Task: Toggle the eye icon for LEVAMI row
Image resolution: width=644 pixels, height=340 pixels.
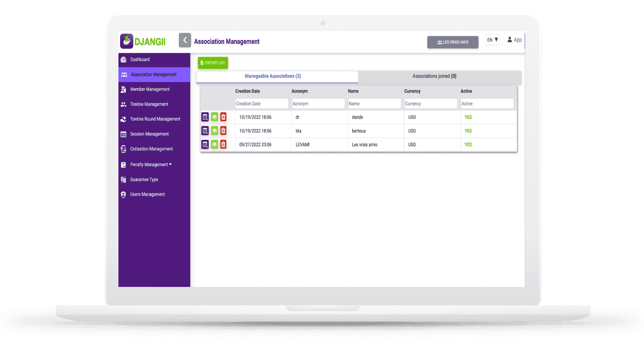Action: pyautogui.click(x=214, y=144)
